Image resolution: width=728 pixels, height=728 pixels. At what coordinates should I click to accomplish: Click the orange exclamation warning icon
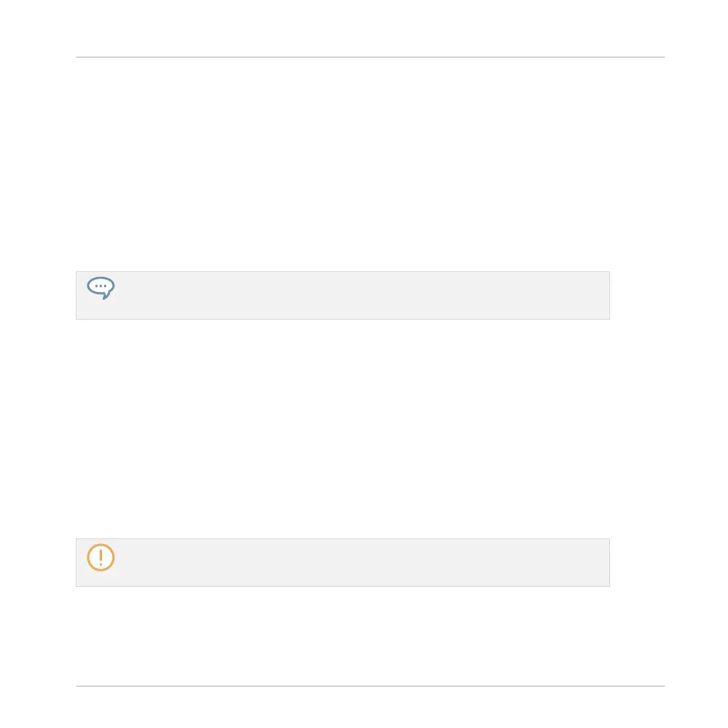coord(101,557)
